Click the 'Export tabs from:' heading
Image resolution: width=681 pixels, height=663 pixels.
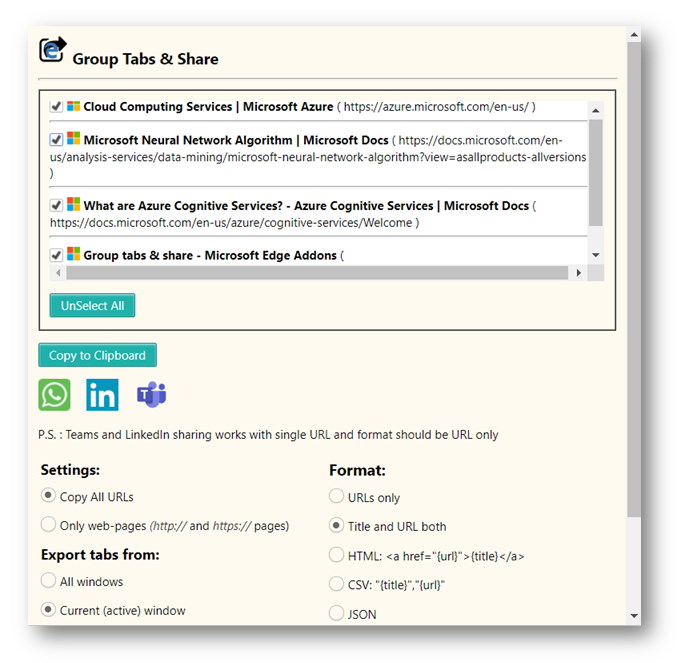pos(100,554)
